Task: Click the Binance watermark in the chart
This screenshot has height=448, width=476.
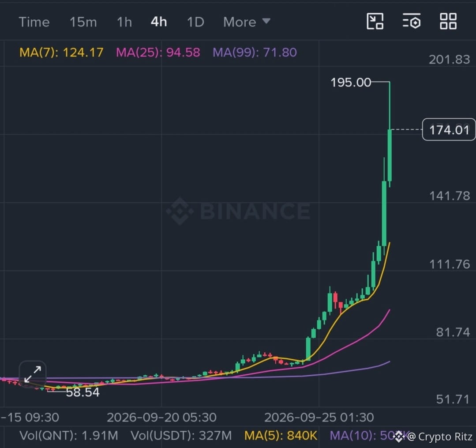Action: [238, 211]
